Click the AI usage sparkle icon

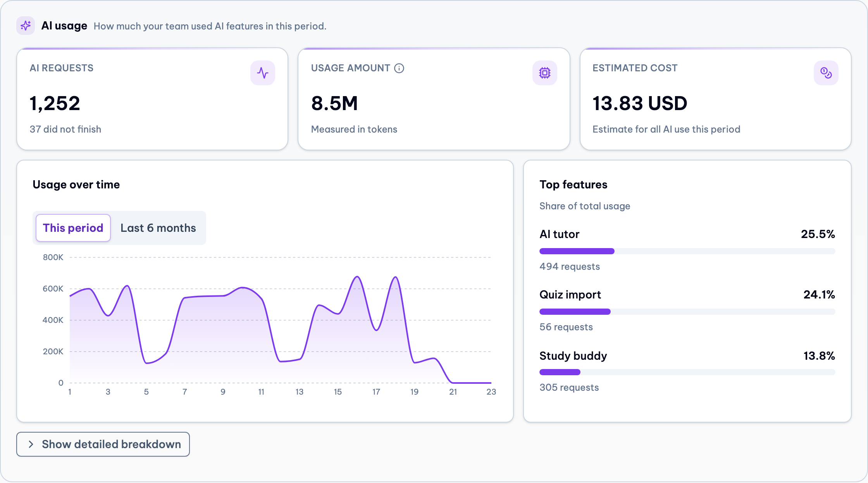(x=26, y=26)
